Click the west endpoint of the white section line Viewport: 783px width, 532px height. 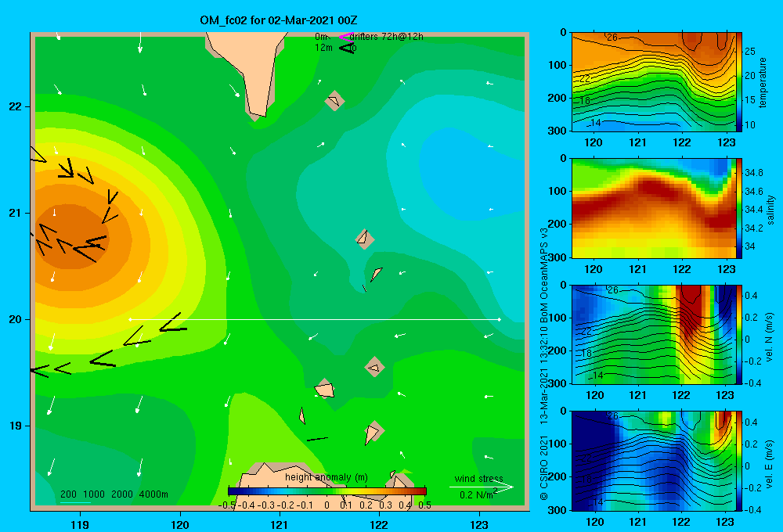130,319
